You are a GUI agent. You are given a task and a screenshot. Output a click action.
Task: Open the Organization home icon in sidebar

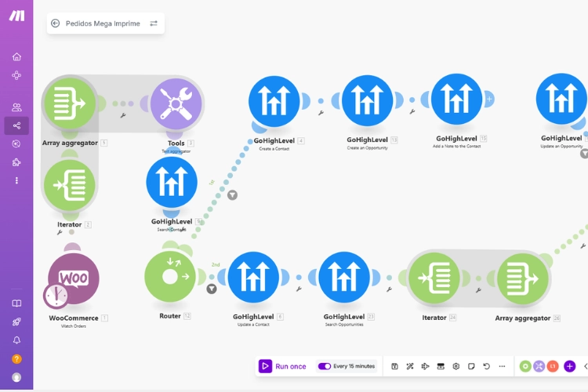[x=16, y=56]
